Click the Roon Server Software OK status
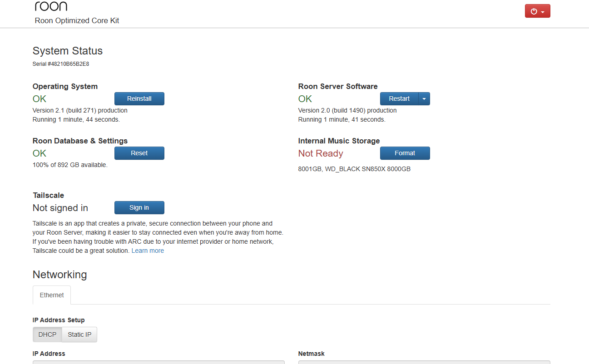The width and height of the screenshot is (589, 364). (305, 99)
